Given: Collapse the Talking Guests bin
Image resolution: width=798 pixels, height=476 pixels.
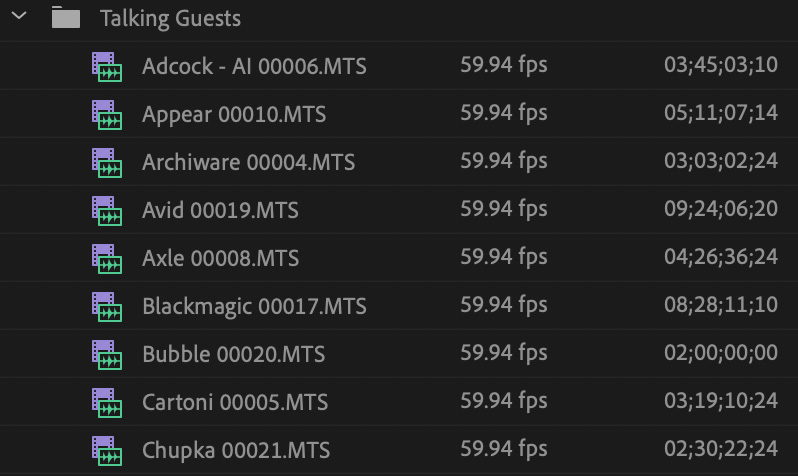Looking at the screenshot, I should pos(19,16).
